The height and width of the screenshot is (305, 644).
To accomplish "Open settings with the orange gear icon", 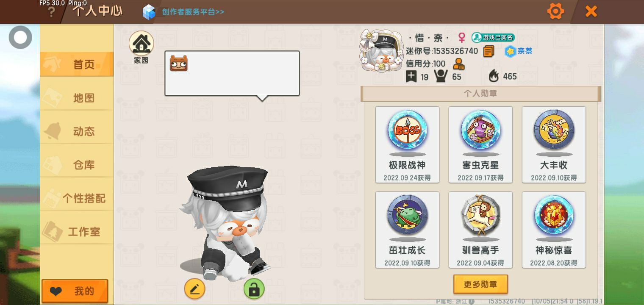I will click(555, 11).
